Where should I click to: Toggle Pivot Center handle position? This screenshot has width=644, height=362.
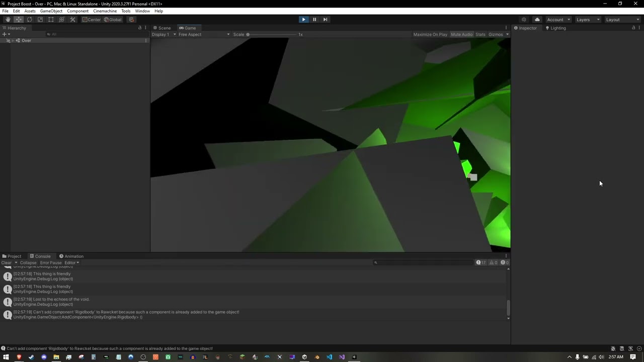coord(92,20)
